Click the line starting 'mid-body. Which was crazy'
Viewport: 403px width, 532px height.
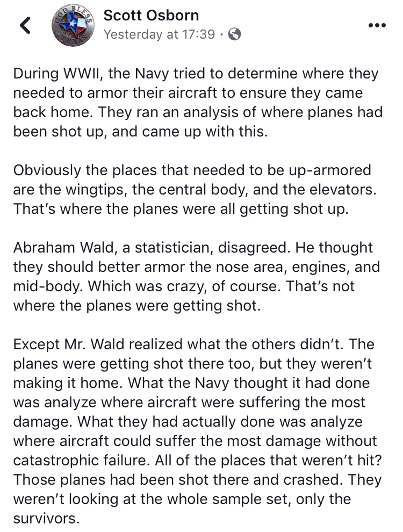tap(184, 286)
